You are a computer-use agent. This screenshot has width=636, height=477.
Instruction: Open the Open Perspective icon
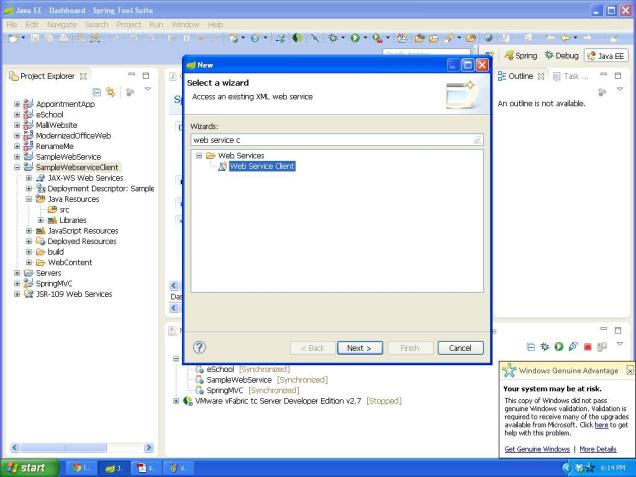[x=490, y=56]
